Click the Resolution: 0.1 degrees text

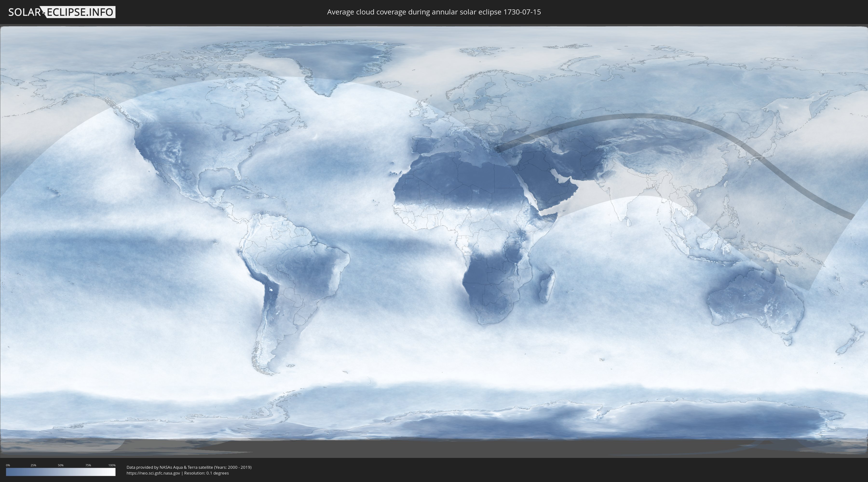[x=206, y=473]
